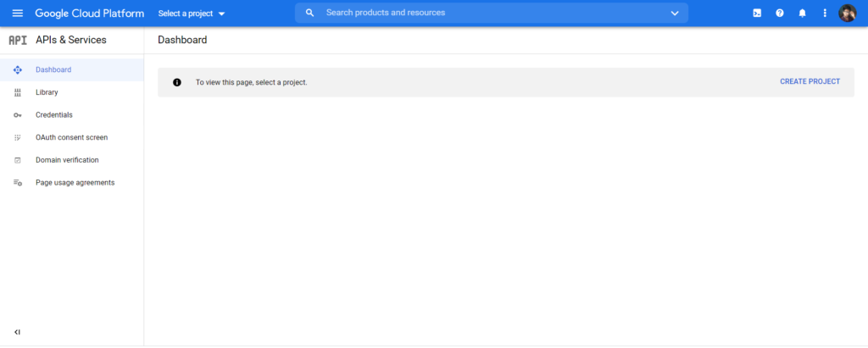The width and height of the screenshot is (868, 348).
Task: Click the Page usage agreements icon
Action: (17, 183)
